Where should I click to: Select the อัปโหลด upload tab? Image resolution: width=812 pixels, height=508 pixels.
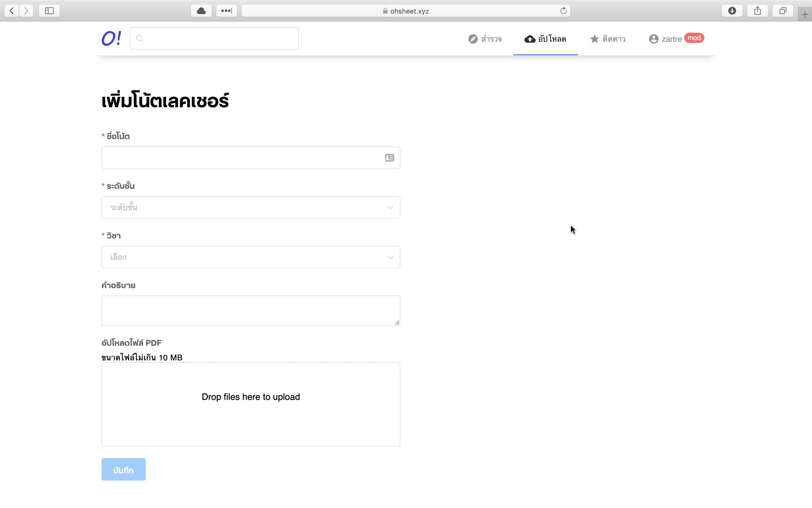coord(545,39)
